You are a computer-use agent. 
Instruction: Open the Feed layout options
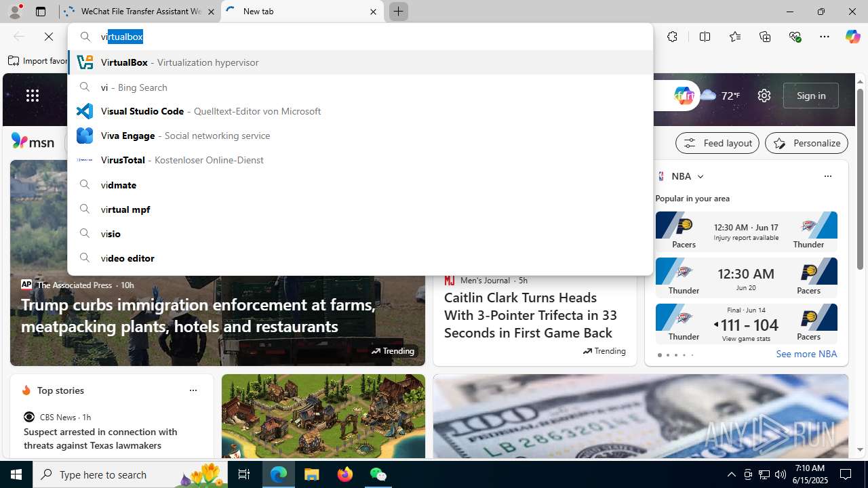tap(717, 143)
